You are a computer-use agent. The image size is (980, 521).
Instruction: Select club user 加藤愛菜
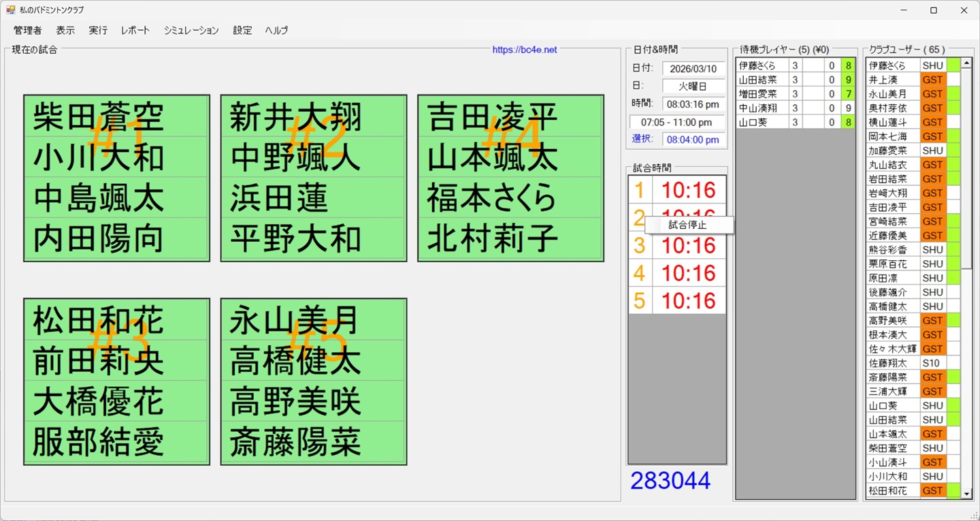pos(893,151)
